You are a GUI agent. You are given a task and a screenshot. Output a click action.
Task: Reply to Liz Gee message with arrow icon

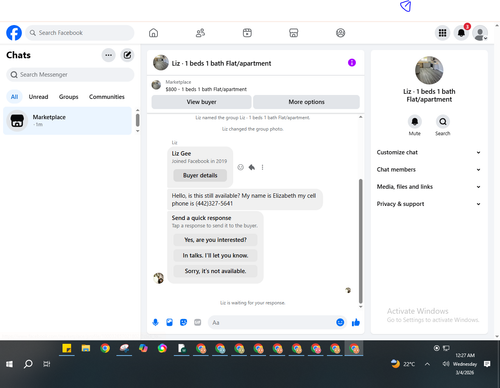coord(252,167)
